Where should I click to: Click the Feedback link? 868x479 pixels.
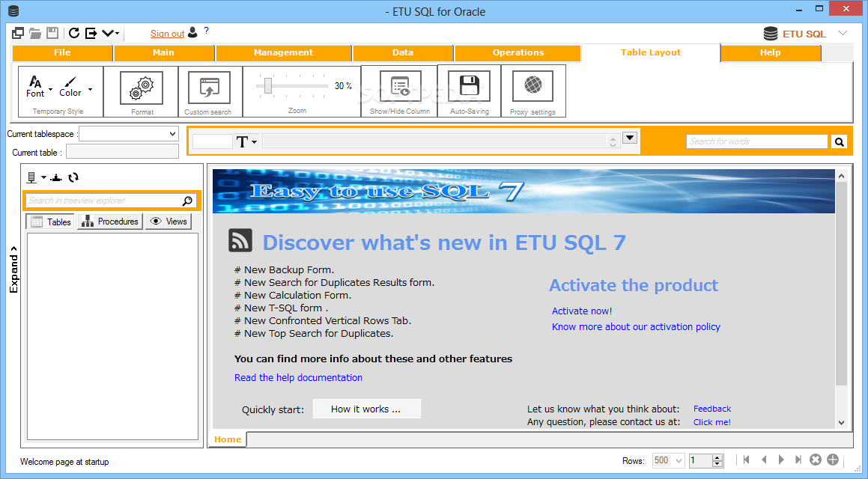click(x=712, y=409)
